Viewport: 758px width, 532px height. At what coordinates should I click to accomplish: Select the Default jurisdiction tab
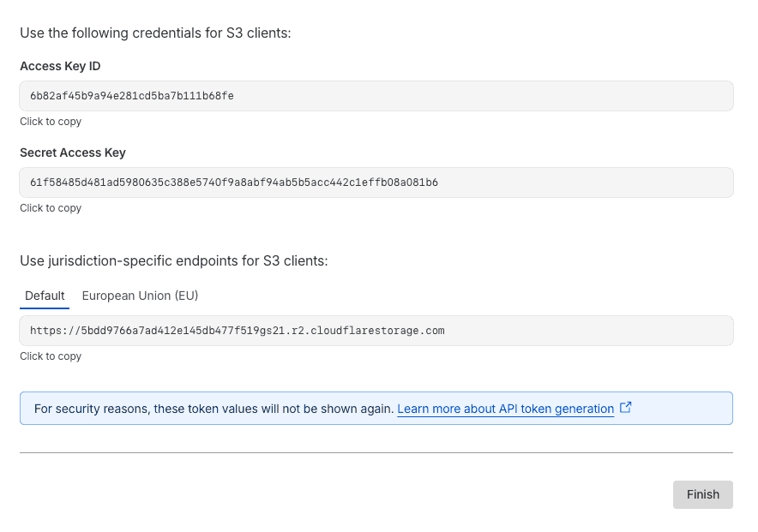(45, 296)
